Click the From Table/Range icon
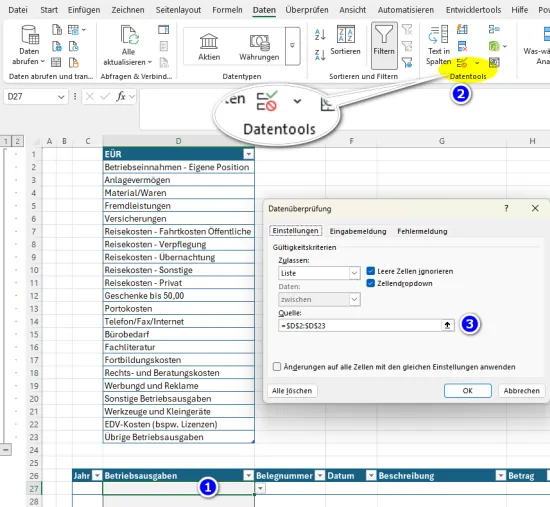This screenshot has width=550, height=507. point(56,62)
